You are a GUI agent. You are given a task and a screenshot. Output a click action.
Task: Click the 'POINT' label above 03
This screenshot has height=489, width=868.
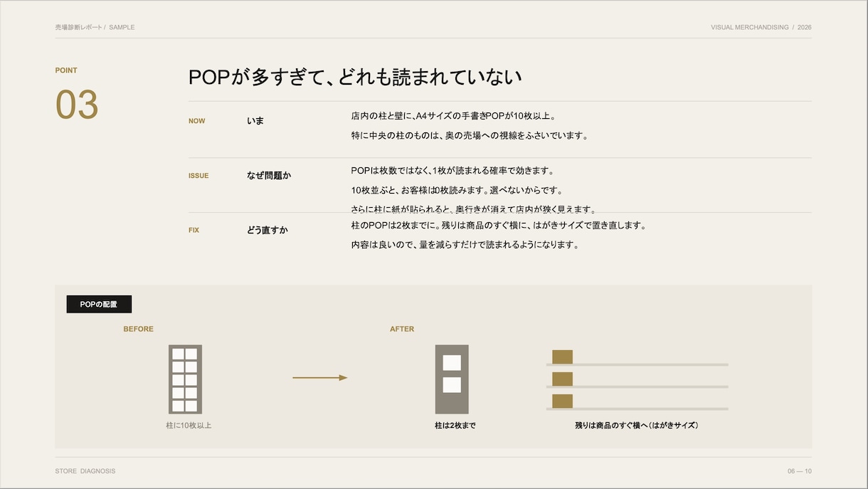click(x=66, y=70)
